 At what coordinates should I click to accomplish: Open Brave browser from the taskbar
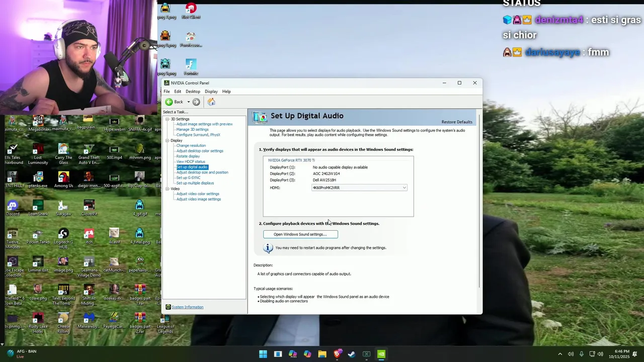tap(337, 354)
